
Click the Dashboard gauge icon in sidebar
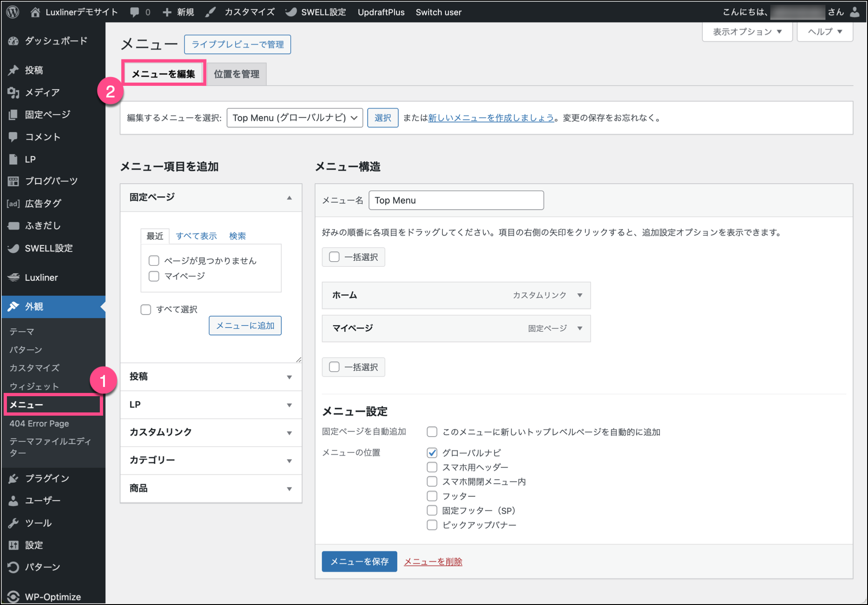click(13, 41)
